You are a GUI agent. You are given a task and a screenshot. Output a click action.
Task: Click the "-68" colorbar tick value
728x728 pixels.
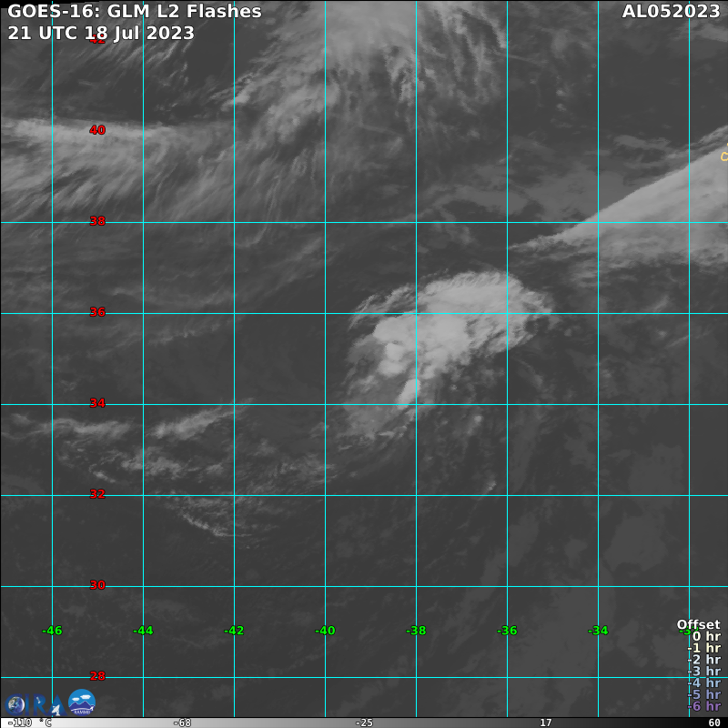182,723
